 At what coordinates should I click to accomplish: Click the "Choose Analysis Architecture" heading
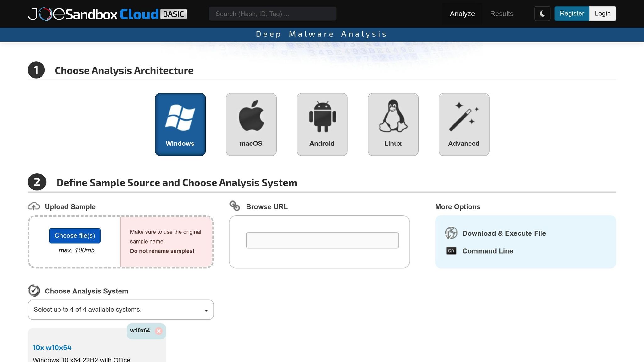point(124,70)
